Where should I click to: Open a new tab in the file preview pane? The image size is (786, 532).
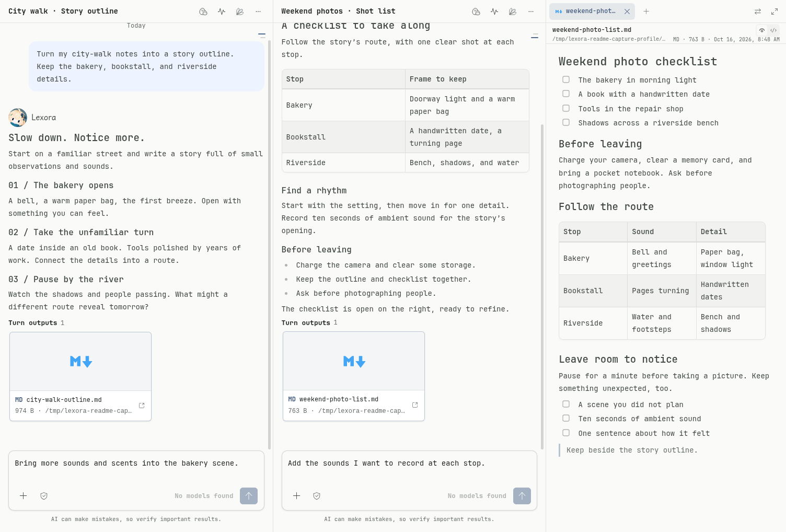tap(646, 11)
